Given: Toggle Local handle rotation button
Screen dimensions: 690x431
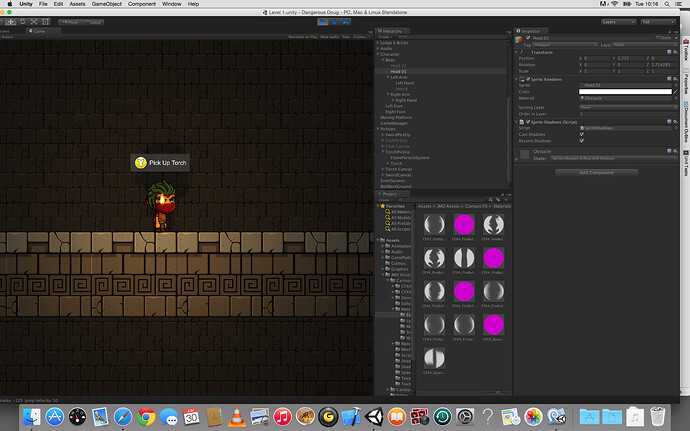Looking at the screenshot, I should pos(93,22).
